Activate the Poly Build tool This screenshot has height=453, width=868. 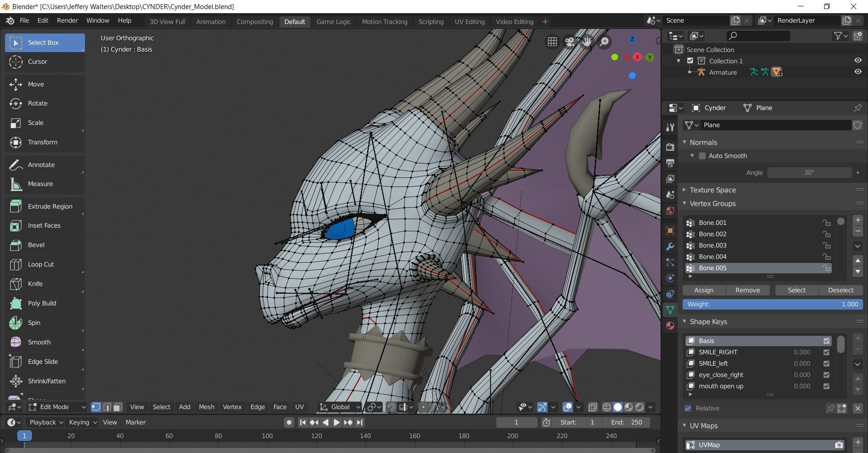(x=45, y=303)
